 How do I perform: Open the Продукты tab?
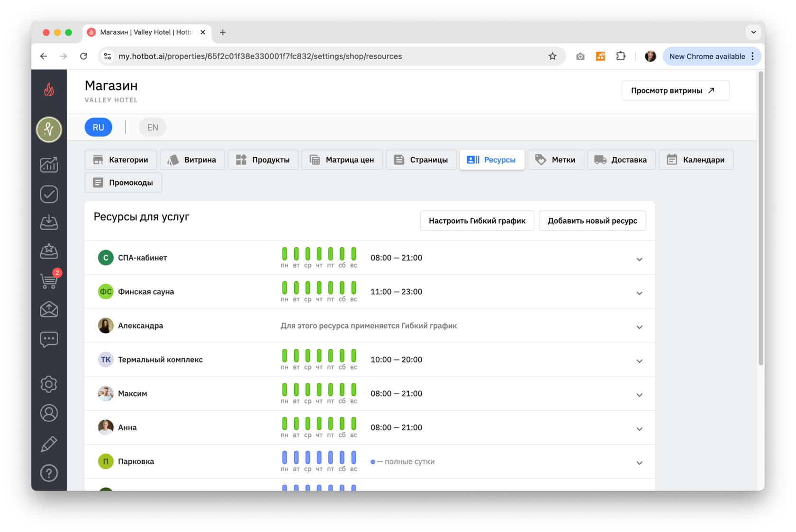click(x=263, y=160)
